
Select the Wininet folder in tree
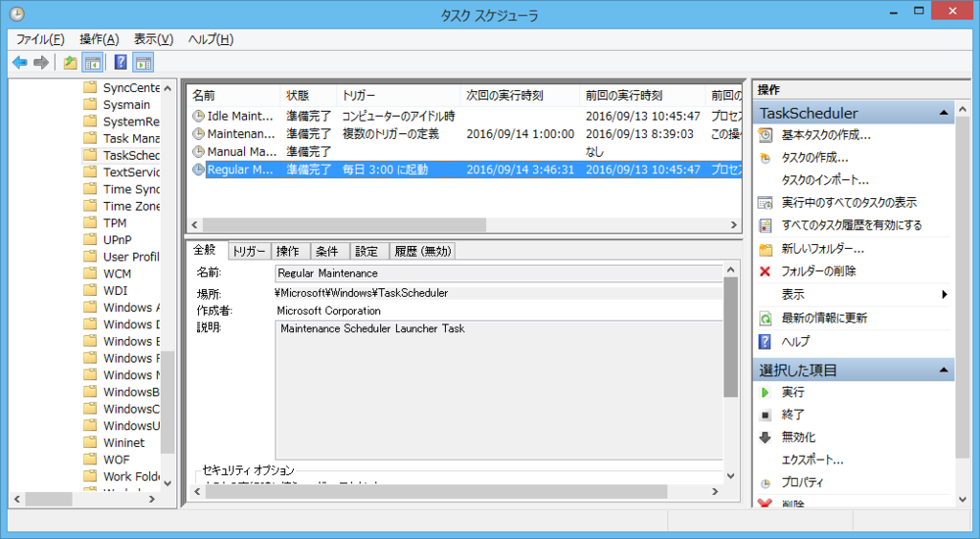[123, 442]
